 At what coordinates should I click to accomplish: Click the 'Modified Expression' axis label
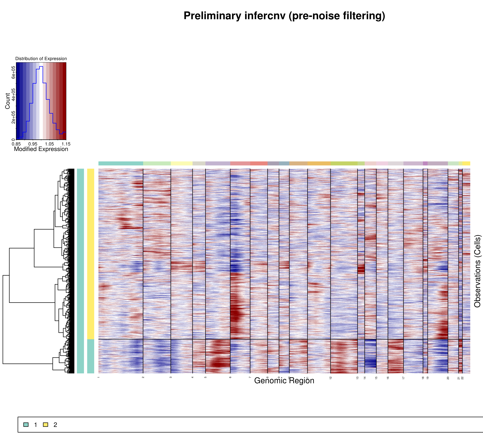pyautogui.click(x=41, y=149)
